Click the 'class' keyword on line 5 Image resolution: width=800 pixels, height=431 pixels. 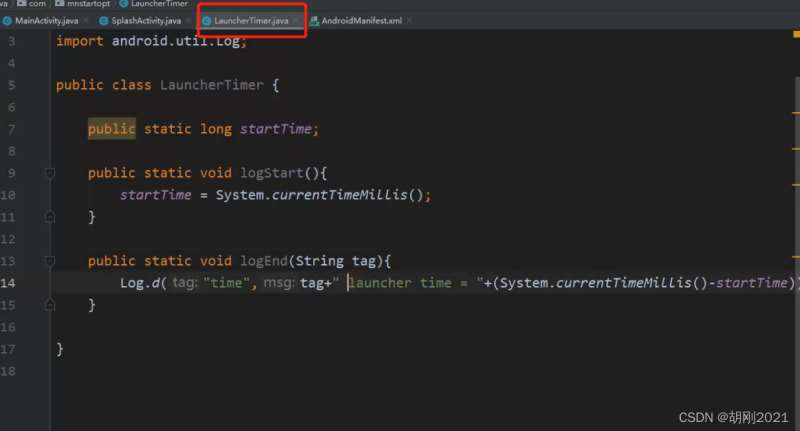tap(132, 85)
